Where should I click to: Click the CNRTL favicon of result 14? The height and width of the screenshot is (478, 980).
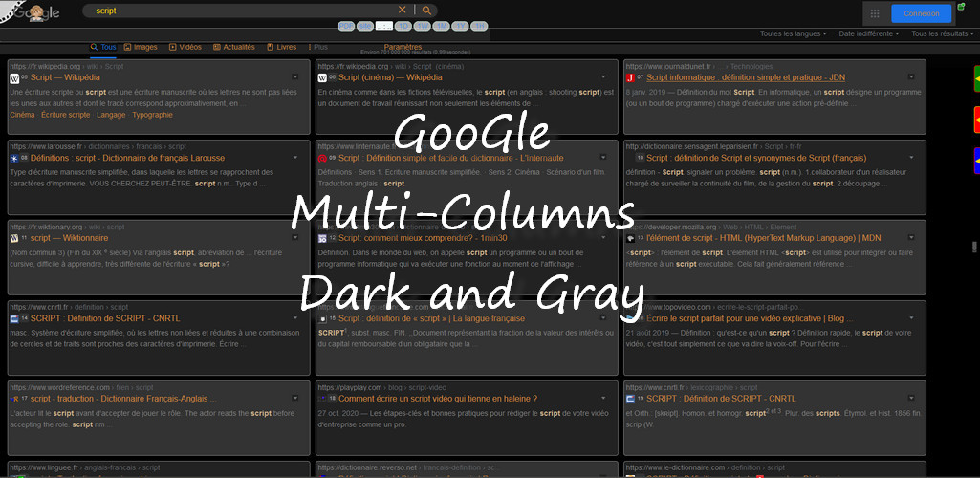[14, 318]
